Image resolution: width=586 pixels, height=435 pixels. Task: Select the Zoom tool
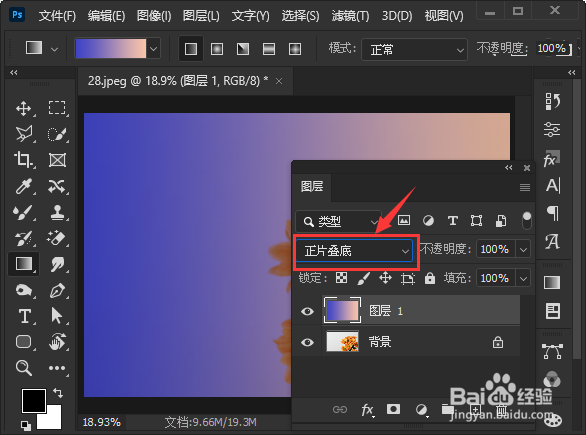24,368
